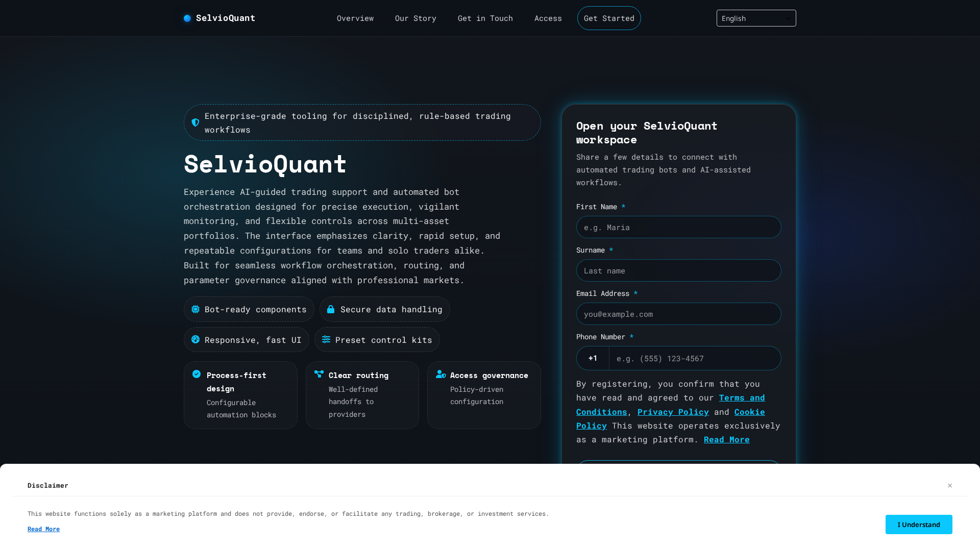Click the bot icon on Bot-ready components chip
Image resolution: width=980 pixels, height=551 pixels.
(x=195, y=309)
